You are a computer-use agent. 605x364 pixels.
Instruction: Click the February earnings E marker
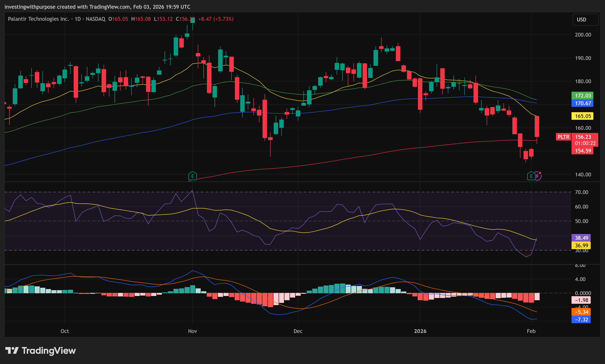click(x=531, y=176)
